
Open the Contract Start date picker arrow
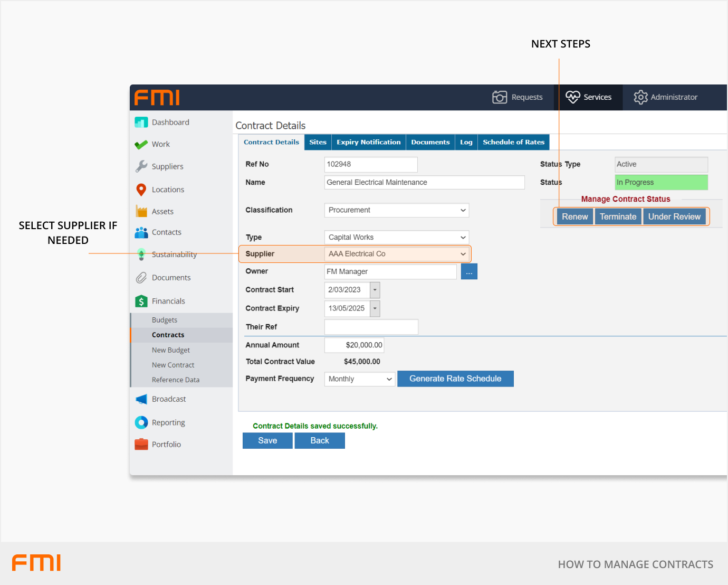375,290
